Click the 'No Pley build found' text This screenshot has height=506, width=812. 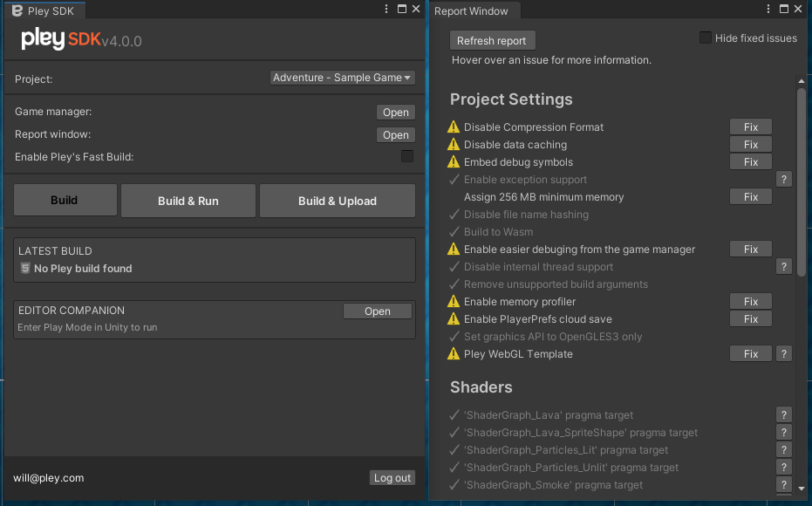pos(83,269)
